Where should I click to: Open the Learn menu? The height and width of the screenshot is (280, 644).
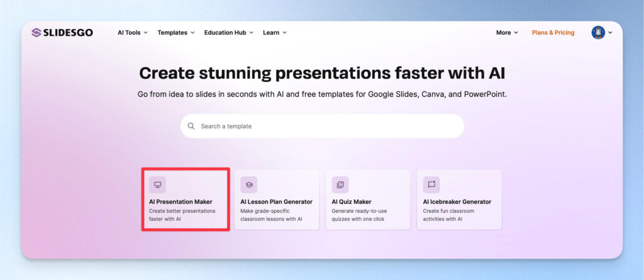pos(274,33)
